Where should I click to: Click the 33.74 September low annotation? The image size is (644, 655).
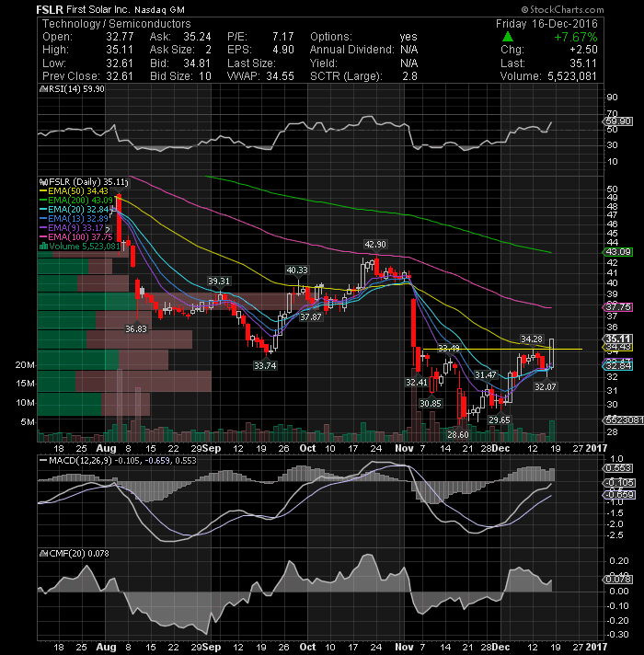point(265,365)
